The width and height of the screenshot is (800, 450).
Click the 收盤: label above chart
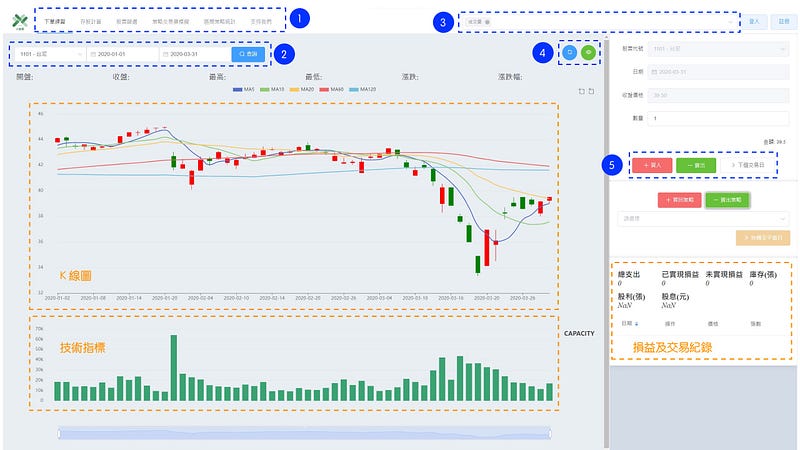point(121,77)
